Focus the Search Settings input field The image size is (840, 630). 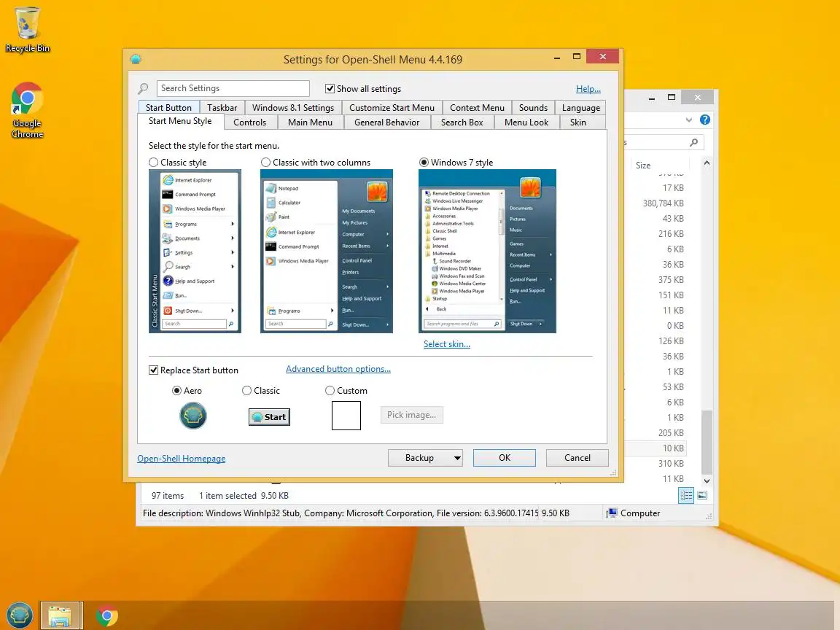233,88
